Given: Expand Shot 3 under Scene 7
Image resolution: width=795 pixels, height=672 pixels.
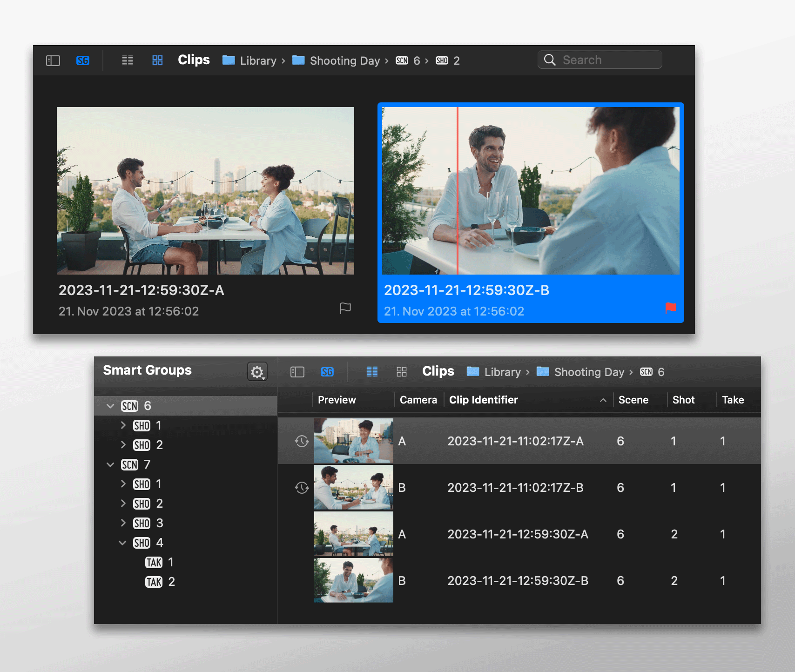Looking at the screenshot, I should tap(123, 523).
